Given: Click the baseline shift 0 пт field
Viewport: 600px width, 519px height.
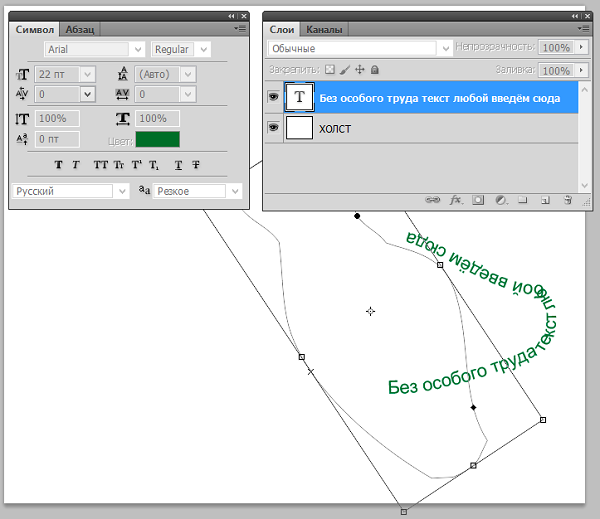Looking at the screenshot, I should (57, 139).
